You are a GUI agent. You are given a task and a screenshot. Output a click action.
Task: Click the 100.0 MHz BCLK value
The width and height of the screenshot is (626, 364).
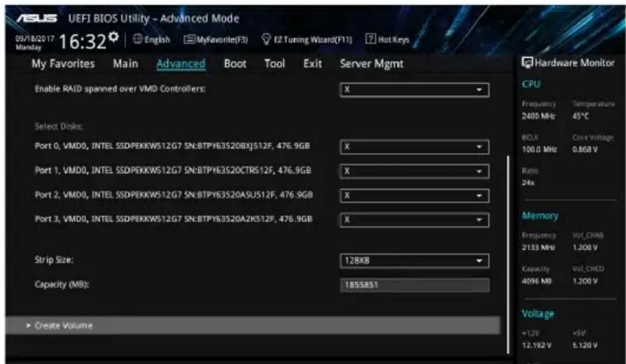click(x=539, y=150)
